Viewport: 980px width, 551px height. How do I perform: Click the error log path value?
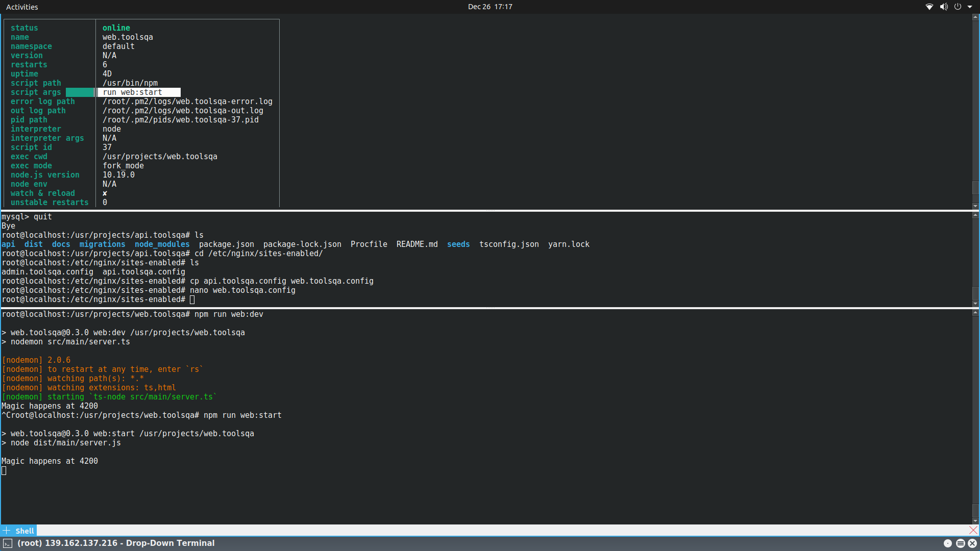click(187, 101)
